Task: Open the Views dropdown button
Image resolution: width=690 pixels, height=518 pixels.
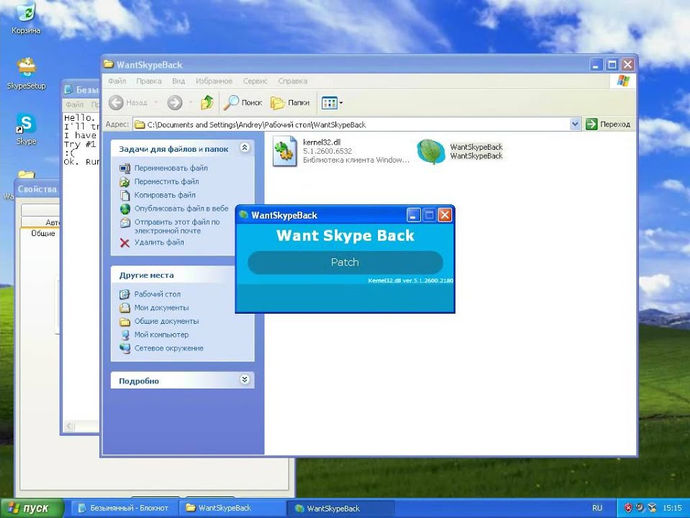Action: coord(332,103)
